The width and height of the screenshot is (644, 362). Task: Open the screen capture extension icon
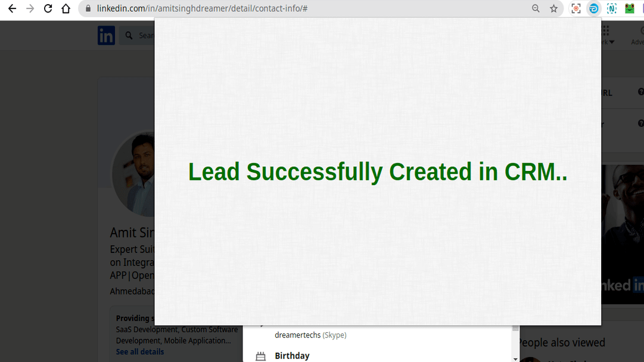tap(576, 8)
